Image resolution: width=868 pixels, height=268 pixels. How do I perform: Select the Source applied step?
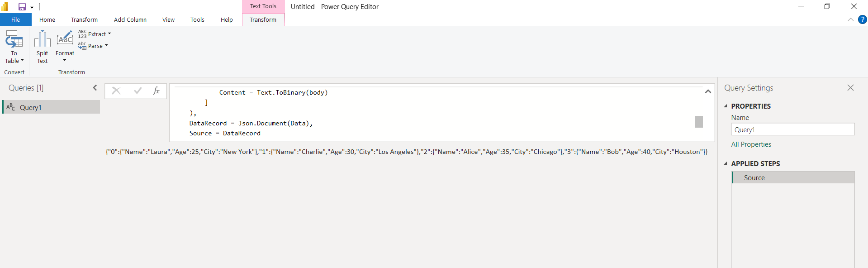tap(754, 178)
